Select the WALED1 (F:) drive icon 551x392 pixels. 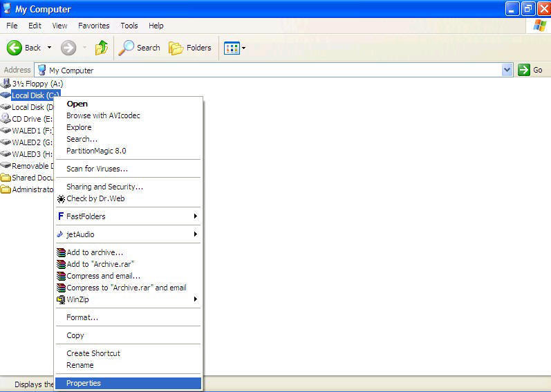(6, 130)
